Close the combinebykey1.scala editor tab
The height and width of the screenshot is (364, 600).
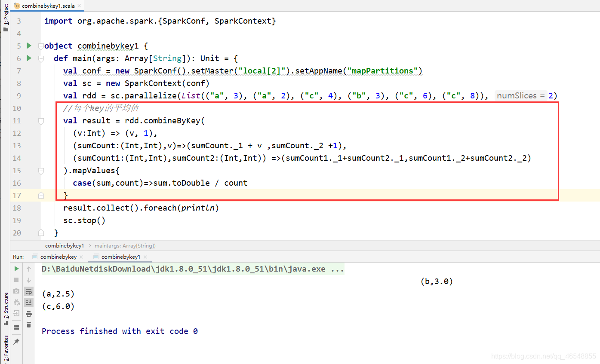79,6
